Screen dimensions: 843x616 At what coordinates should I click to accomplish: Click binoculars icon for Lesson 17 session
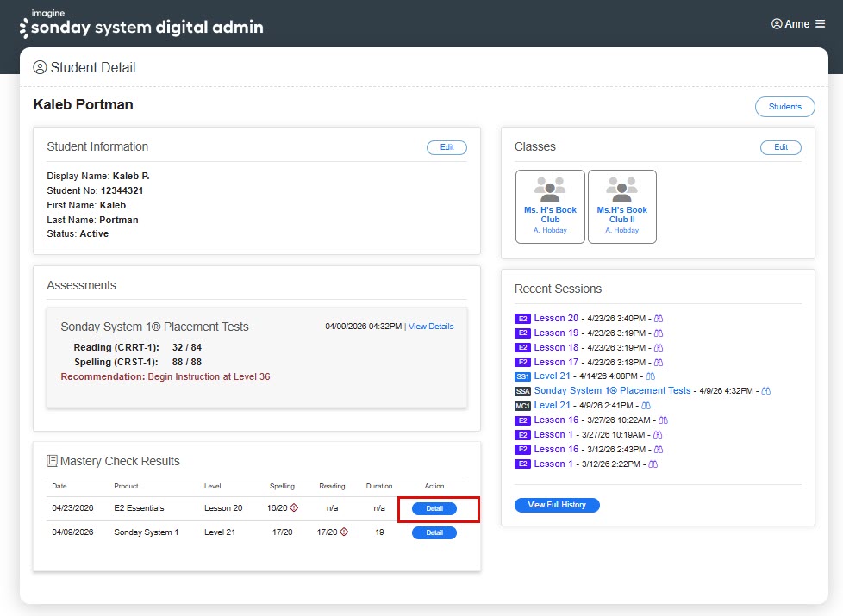tap(659, 363)
